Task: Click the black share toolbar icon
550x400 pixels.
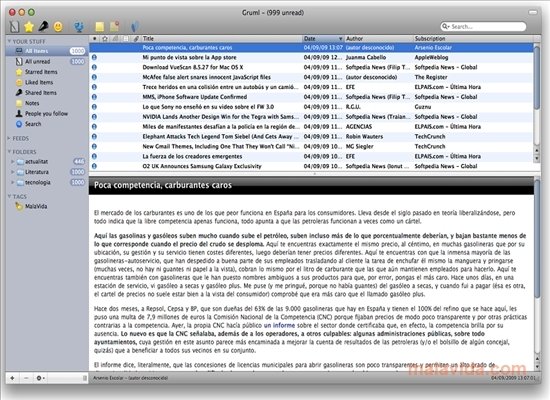Action: pos(43,26)
